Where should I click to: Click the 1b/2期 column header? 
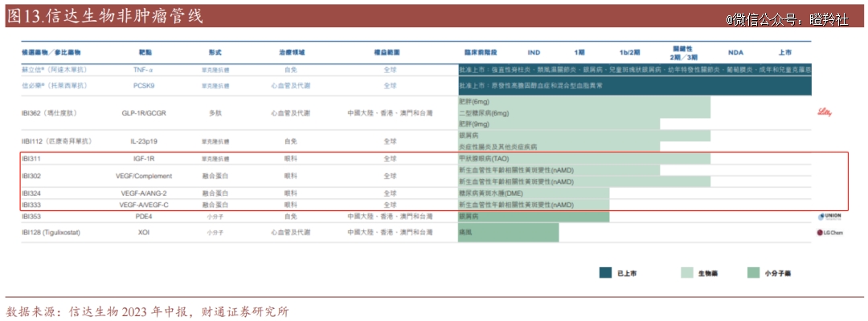click(630, 52)
